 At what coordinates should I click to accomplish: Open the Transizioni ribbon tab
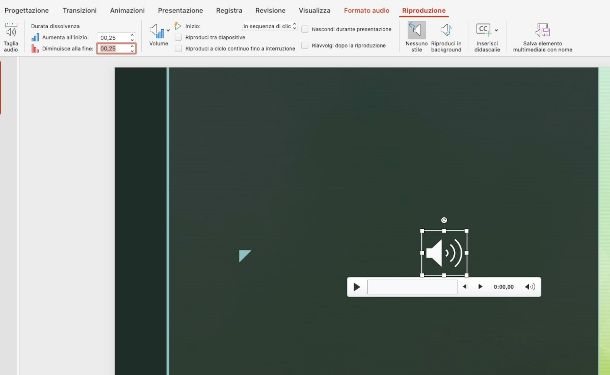tap(79, 11)
